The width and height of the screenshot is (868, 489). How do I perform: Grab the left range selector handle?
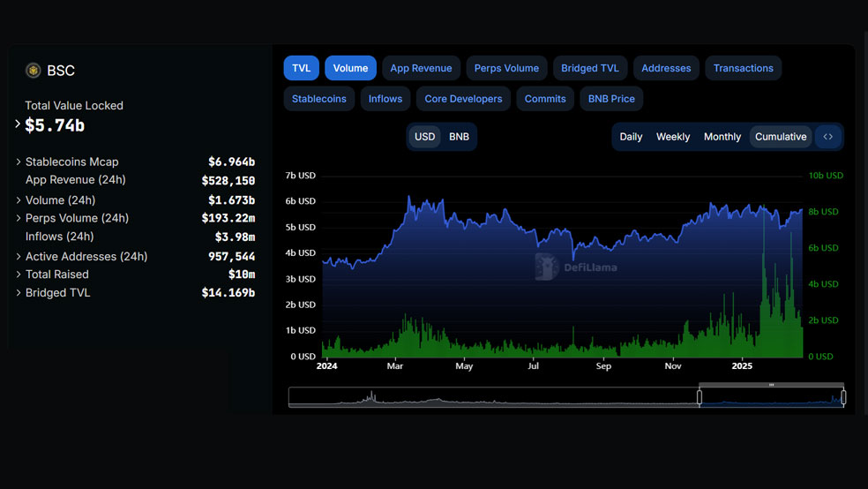700,397
